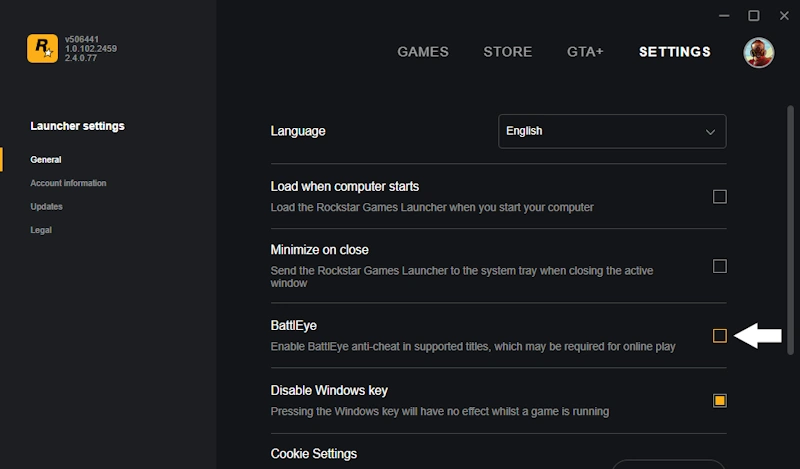Open the user profile avatar
Image resolution: width=800 pixels, height=469 pixels.
click(x=758, y=52)
